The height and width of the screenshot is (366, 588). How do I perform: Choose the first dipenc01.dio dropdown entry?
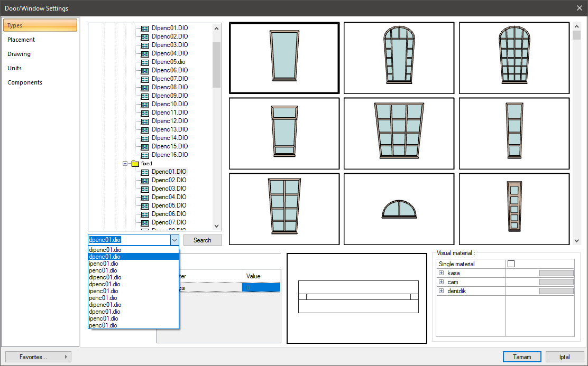coord(105,250)
